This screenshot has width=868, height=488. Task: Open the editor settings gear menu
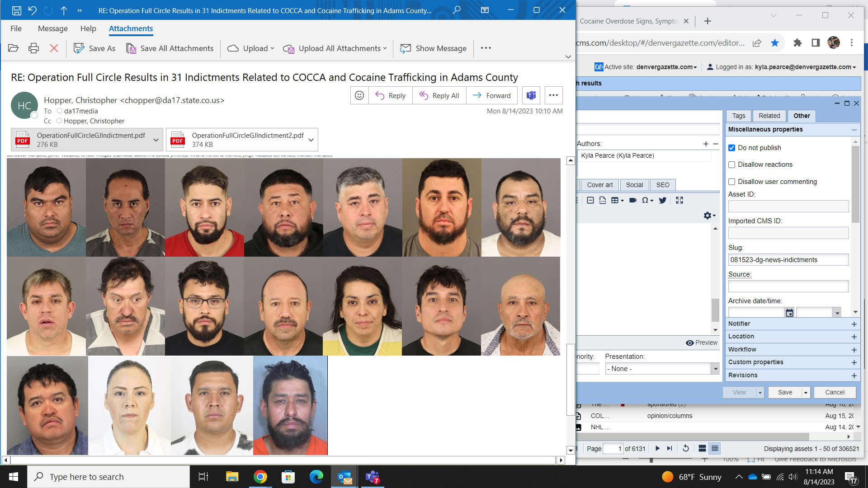point(709,216)
